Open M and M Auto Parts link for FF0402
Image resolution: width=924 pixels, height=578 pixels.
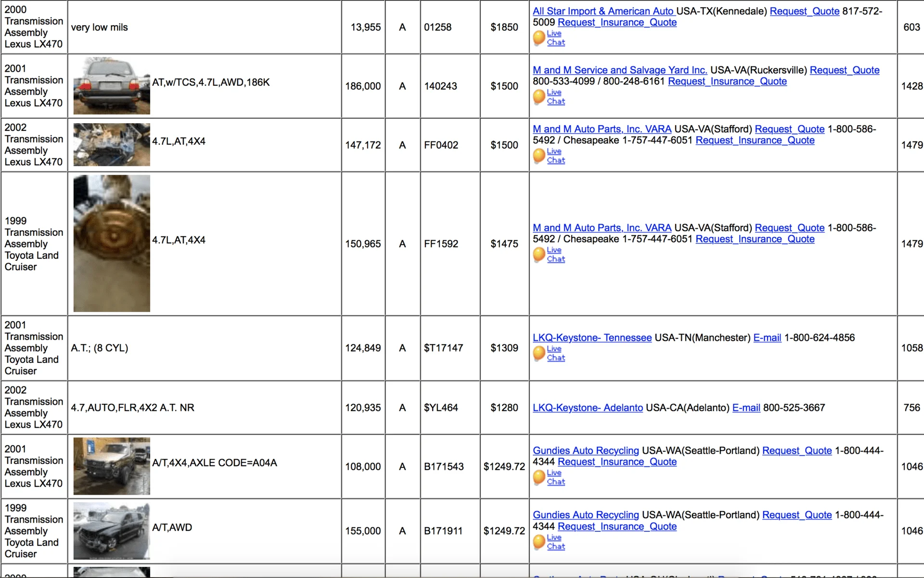pyautogui.click(x=602, y=129)
